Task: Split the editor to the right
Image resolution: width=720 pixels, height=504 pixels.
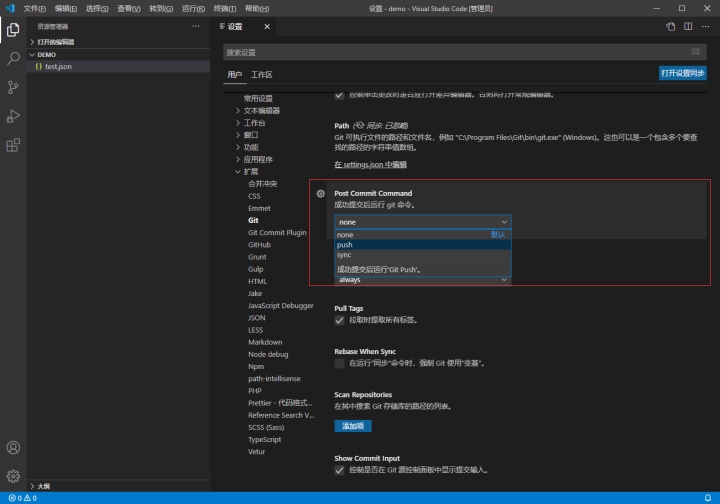Action: tap(688, 27)
